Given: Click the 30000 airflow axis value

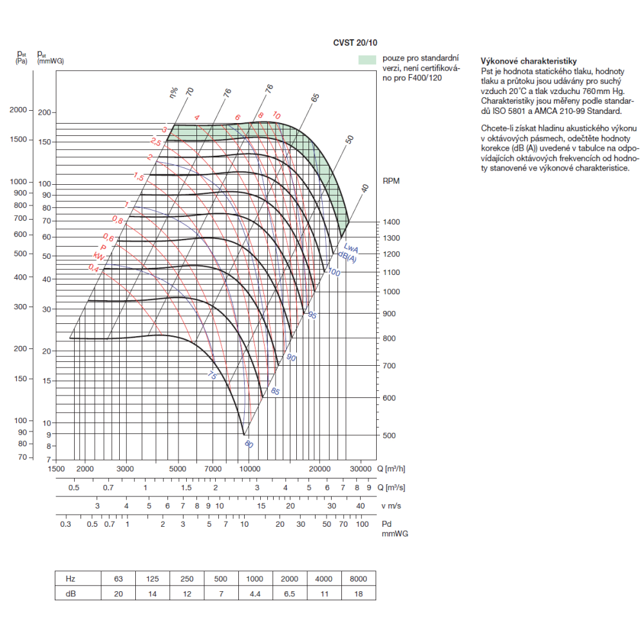Looking at the screenshot, I should 361,468.
